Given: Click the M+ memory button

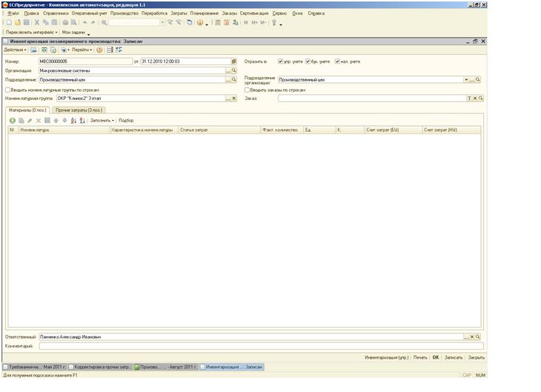Looking at the screenshot, I should tap(255, 22).
